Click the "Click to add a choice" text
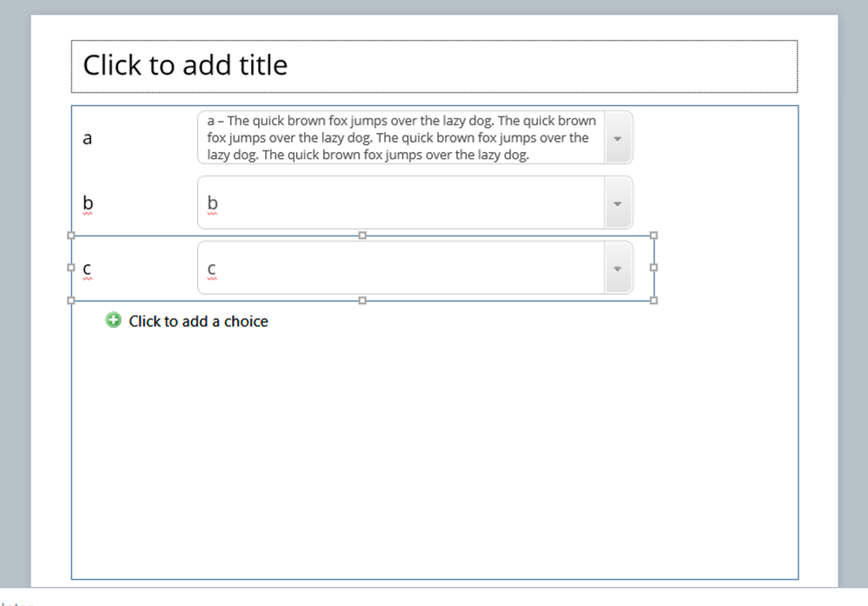Viewport: 868px width, 606px height. click(198, 322)
